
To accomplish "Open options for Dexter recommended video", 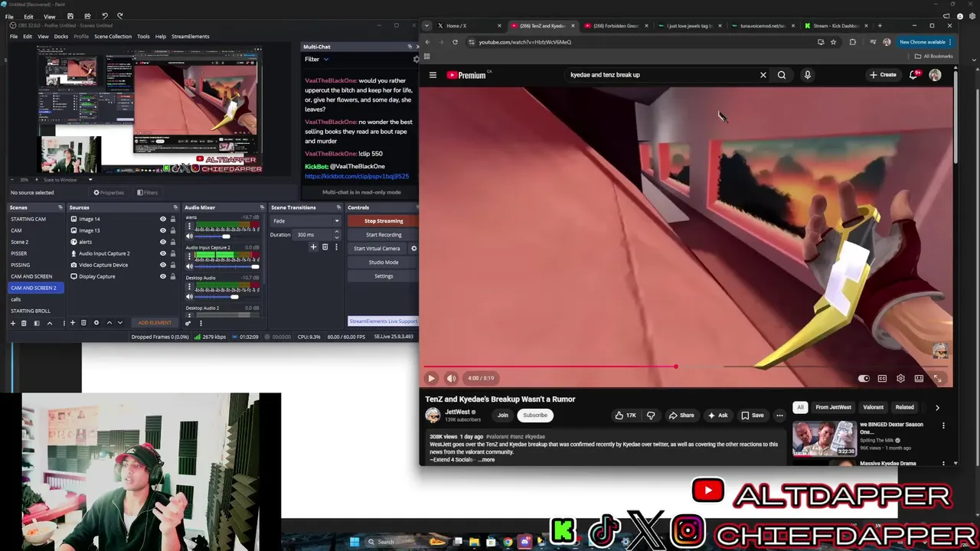I will (943, 425).
